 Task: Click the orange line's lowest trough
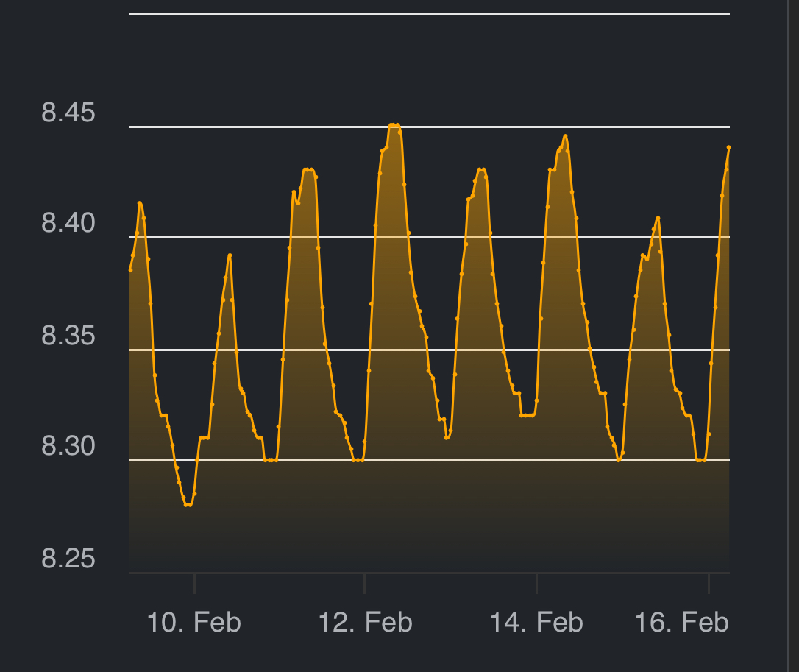click(x=188, y=505)
